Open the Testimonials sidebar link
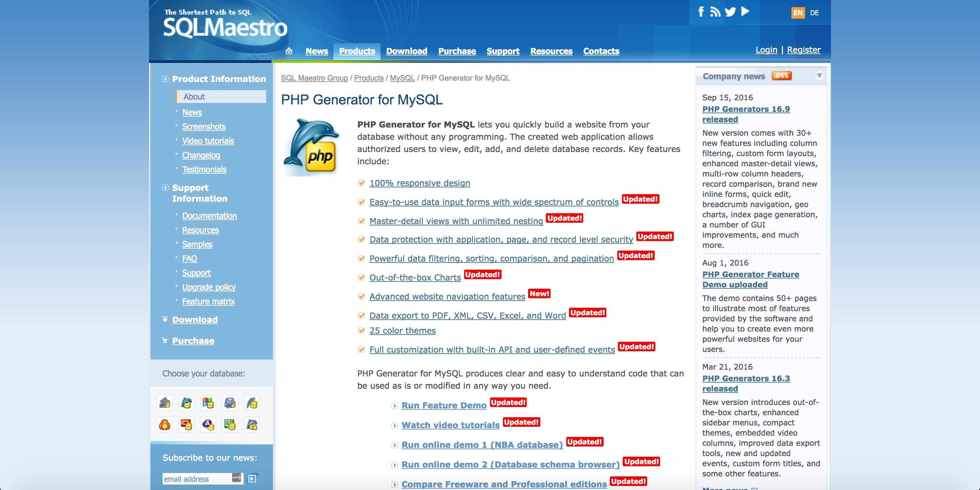Viewport: 980px width, 490px height. pos(204,170)
